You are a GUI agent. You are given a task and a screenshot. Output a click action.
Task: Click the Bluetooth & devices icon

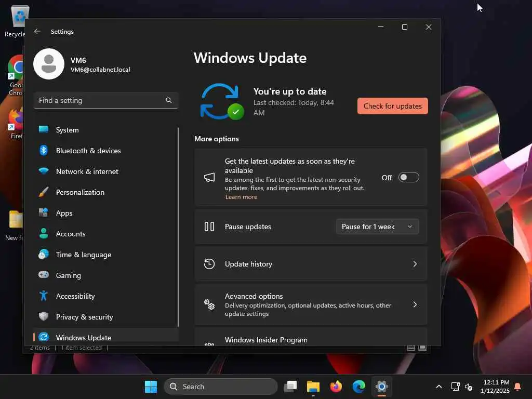click(44, 150)
